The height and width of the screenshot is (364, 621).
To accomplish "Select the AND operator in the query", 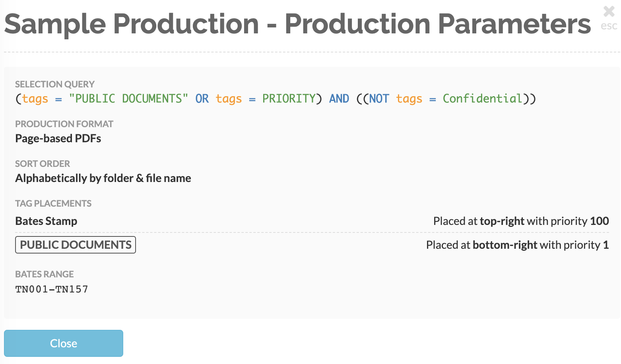I will click(339, 99).
